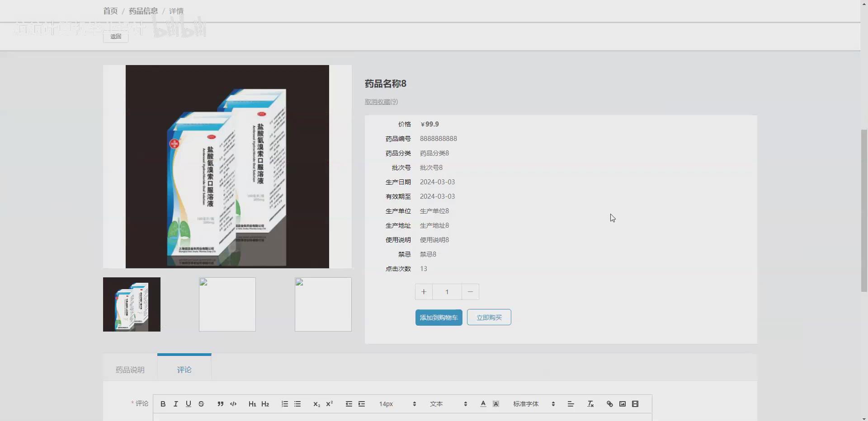The image size is (868, 421).
Task: Open 药品信息 breadcrumb link
Action: (x=143, y=11)
